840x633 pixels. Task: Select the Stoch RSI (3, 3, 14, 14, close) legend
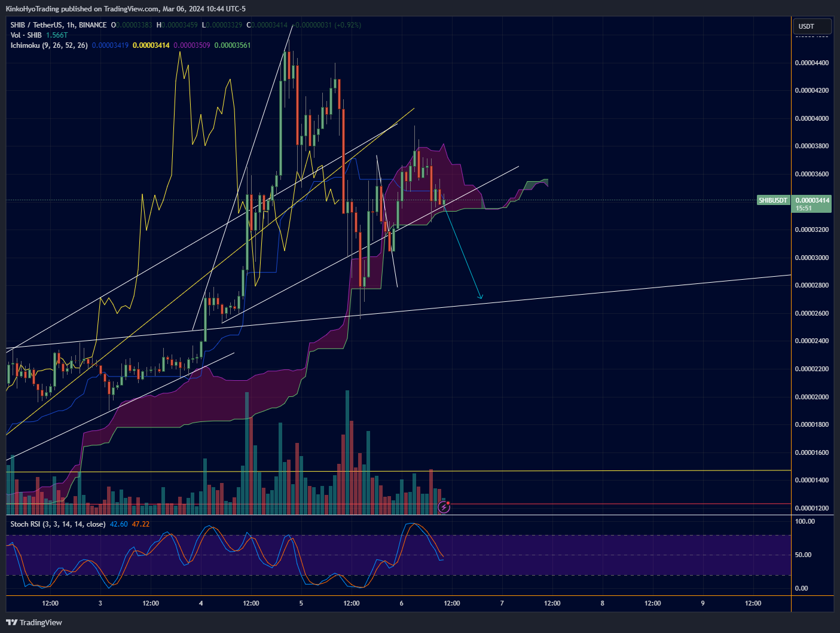pos(58,524)
